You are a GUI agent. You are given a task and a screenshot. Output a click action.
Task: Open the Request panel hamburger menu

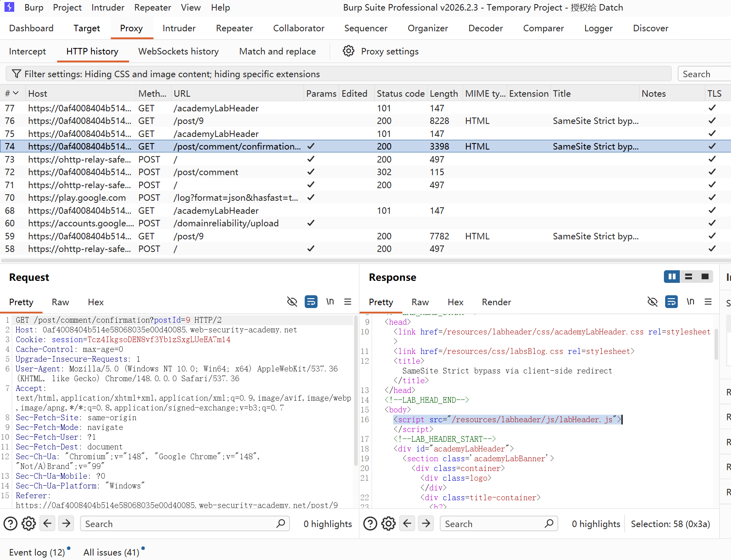pos(348,302)
